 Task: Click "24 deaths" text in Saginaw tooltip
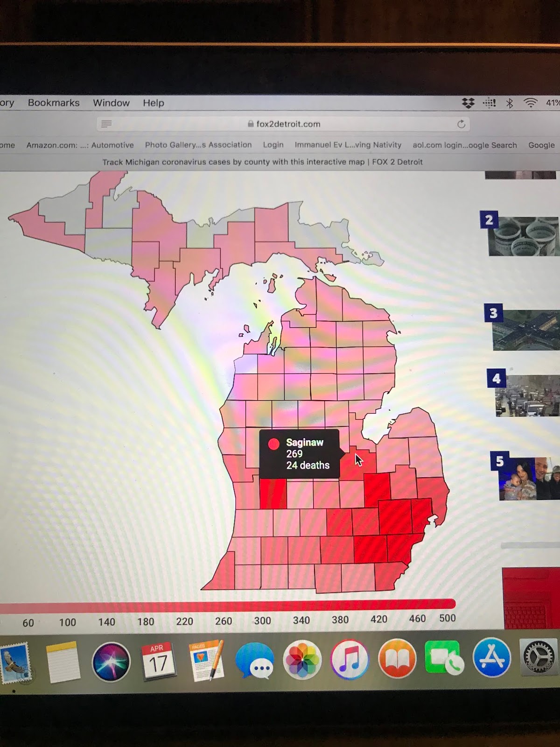pos(308,465)
